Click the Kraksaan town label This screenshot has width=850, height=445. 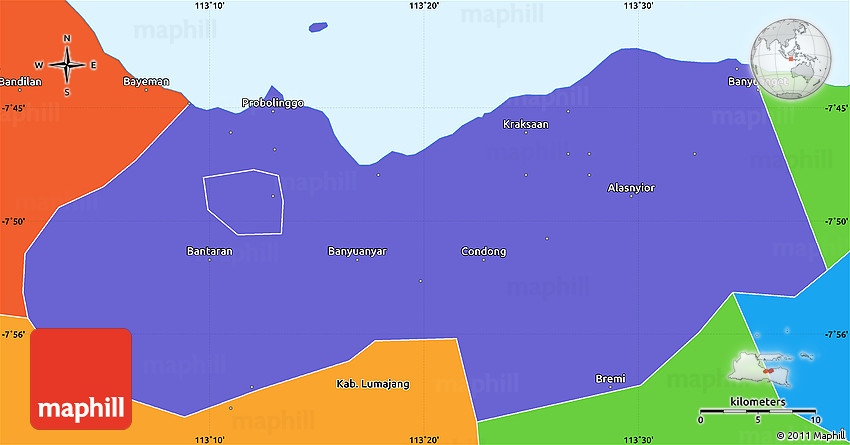pos(525,124)
